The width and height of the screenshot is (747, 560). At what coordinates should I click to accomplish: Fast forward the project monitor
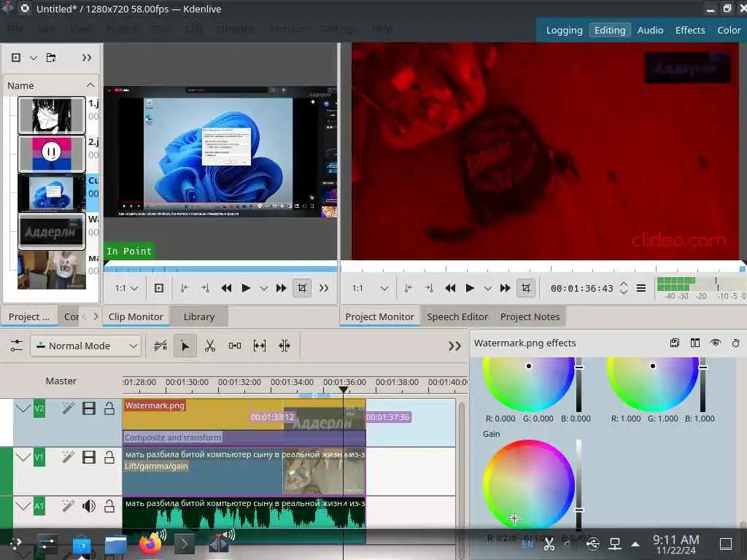pyautogui.click(x=506, y=288)
